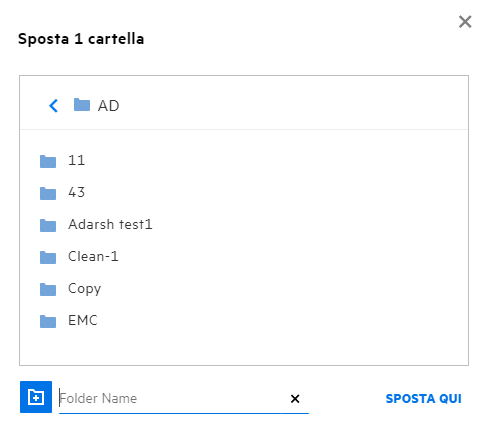488x435 pixels.
Task: Select the Adarsh test1 folder
Action: point(110,224)
